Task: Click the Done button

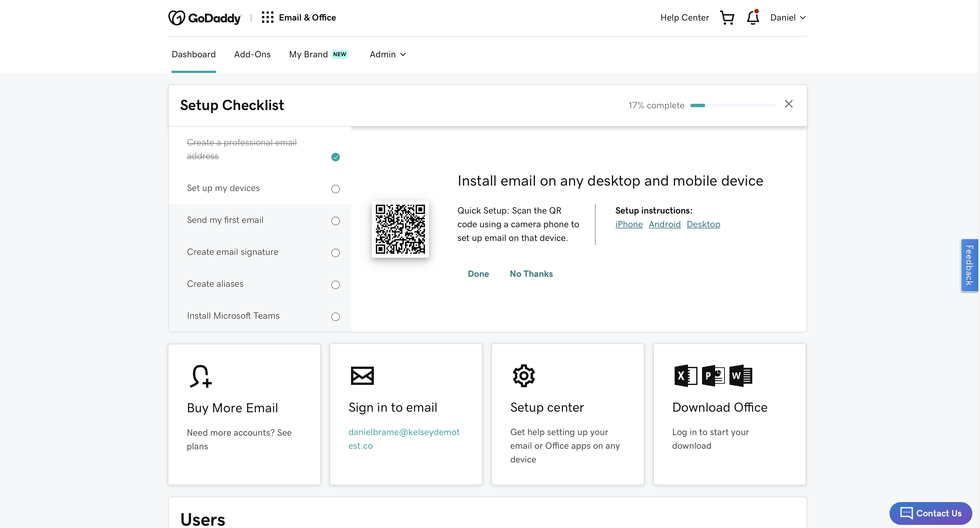Action: [478, 274]
